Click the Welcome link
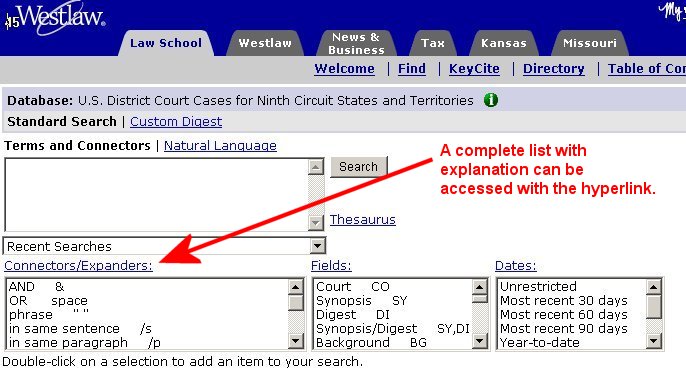The height and width of the screenshot is (372, 686). pyautogui.click(x=344, y=69)
